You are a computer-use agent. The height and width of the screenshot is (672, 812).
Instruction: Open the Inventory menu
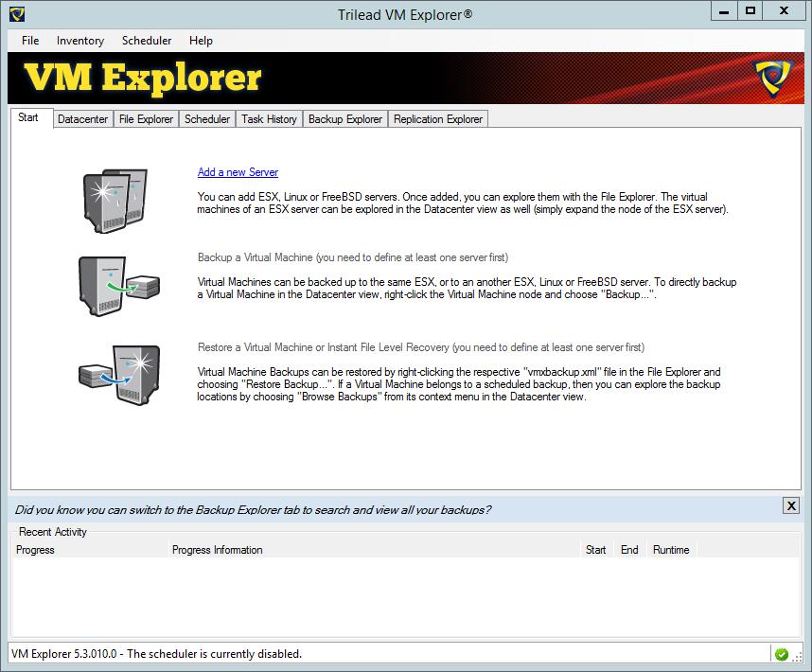pyautogui.click(x=80, y=41)
